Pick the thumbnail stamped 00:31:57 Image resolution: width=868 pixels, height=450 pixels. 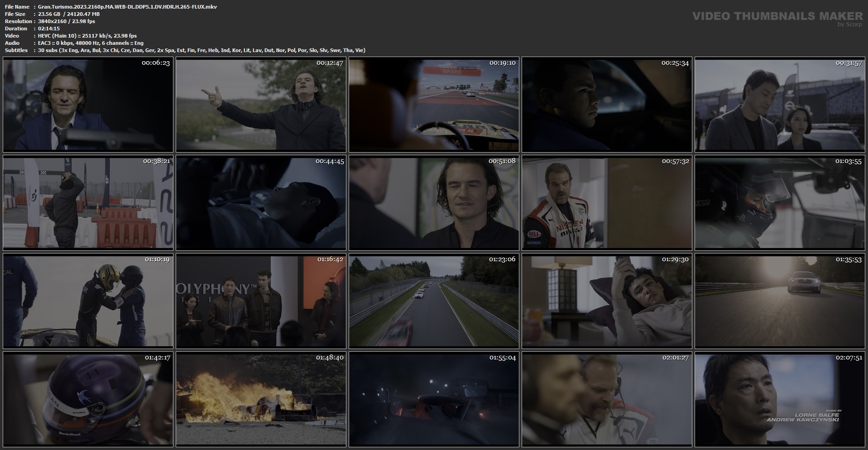[780, 105]
